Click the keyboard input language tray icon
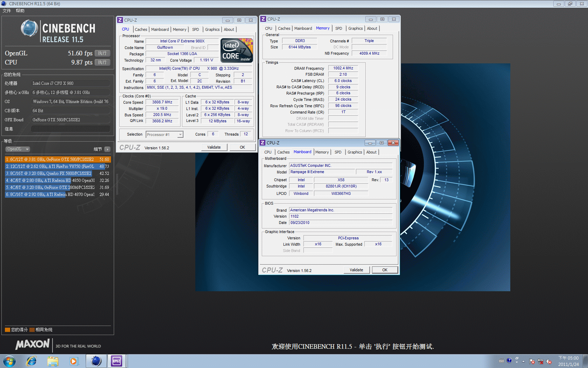This screenshot has height=368, width=588. pos(501,361)
